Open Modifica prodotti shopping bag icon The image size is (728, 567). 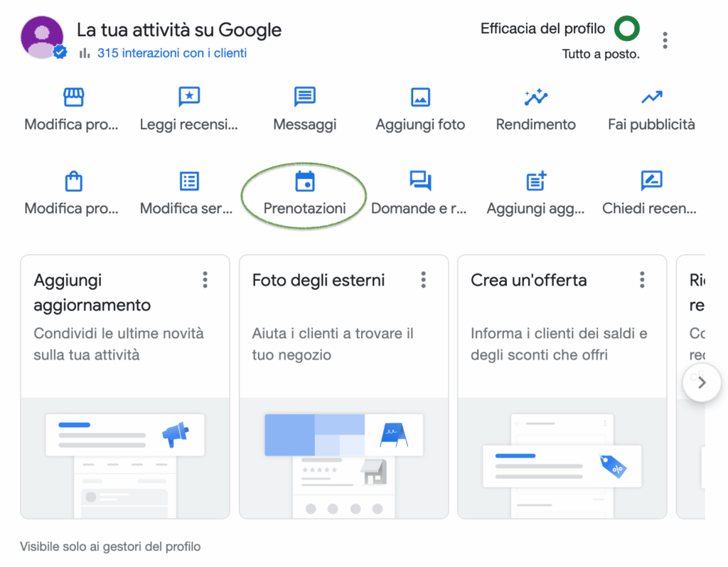[73, 181]
